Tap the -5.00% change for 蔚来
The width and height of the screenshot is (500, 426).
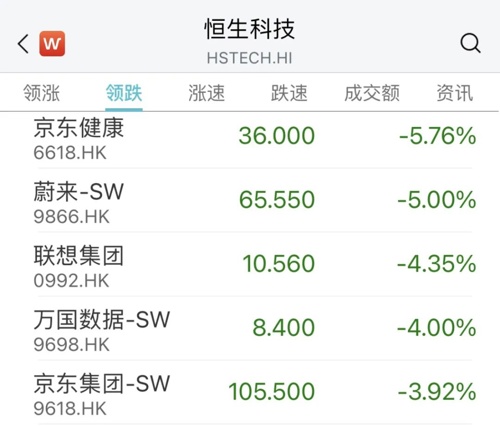click(437, 200)
